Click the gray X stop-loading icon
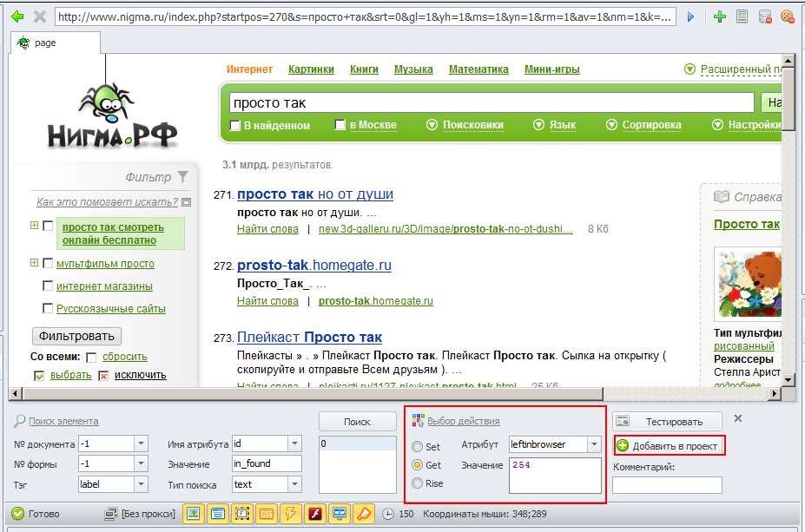805x532 pixels. point(40,16)
